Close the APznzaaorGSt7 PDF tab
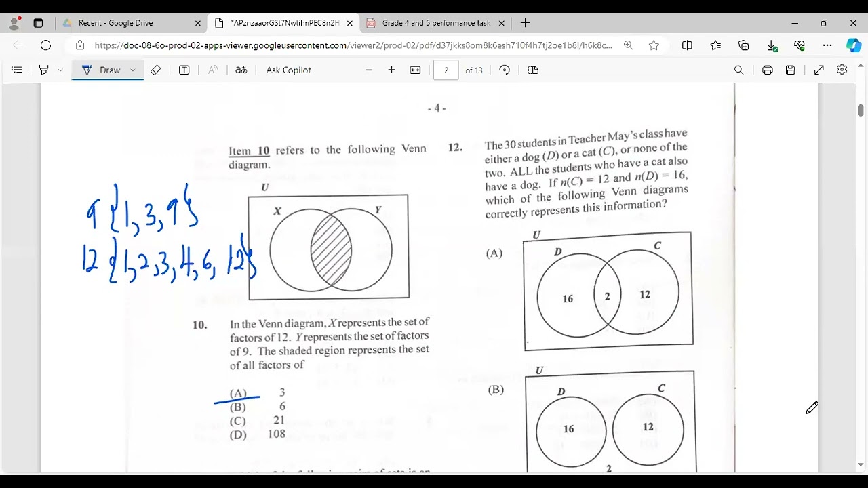Screen dimensions: 868x488 pos(350,23)
